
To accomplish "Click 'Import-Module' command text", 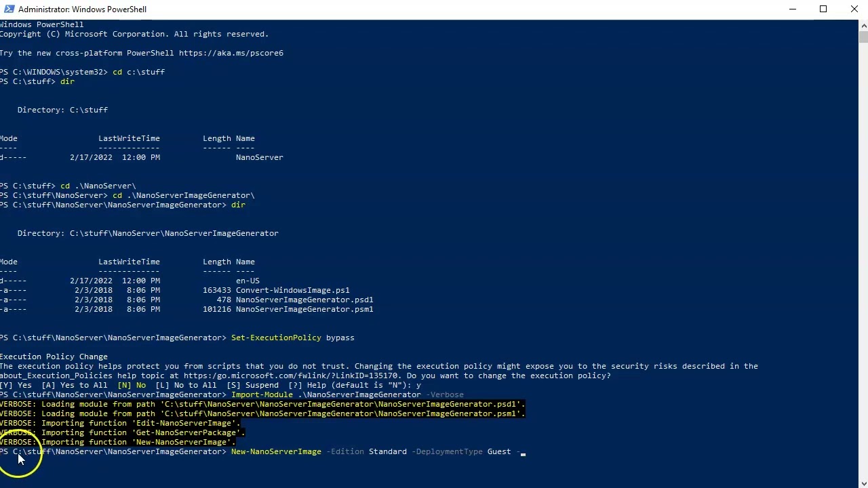I will pyautogui.click(x=262, y=394).
